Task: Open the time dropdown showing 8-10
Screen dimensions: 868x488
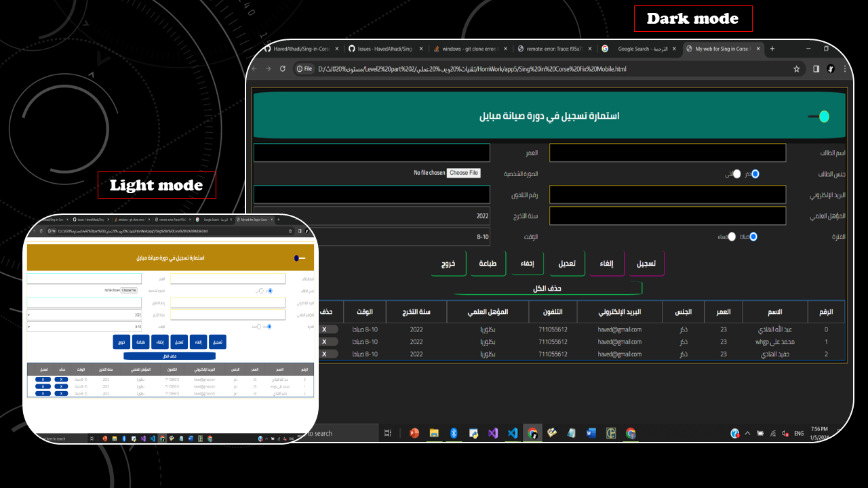Action: 405,237
